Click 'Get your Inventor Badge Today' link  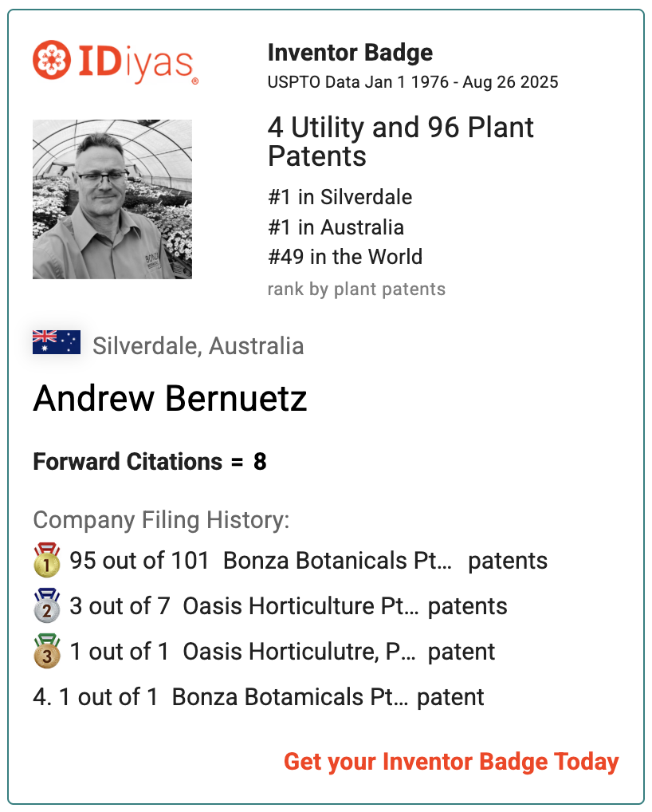coord(451,762)
